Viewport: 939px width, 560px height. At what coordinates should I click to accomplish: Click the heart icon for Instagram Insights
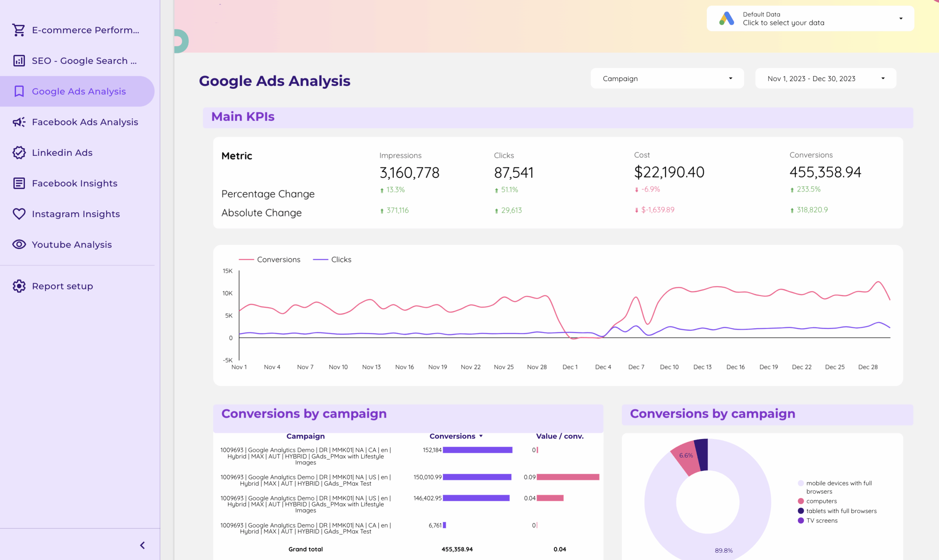pyautogui.click(x=19, y=213)
